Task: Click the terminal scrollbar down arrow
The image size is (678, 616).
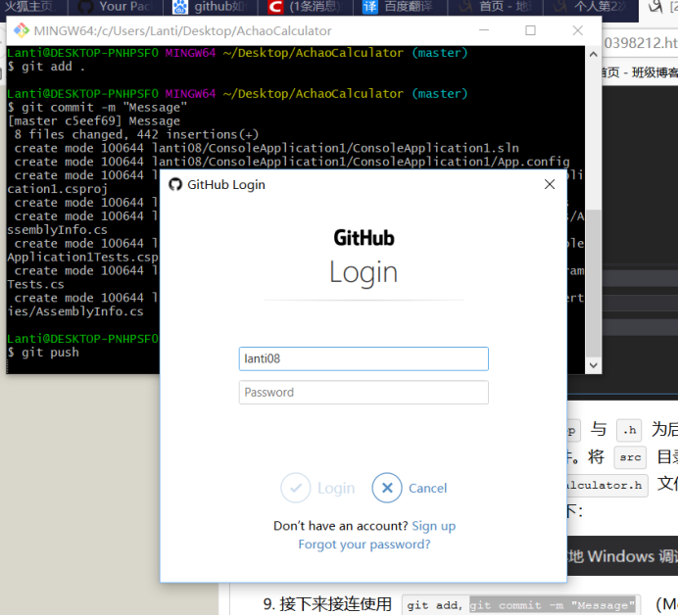Action: point(594,365)
